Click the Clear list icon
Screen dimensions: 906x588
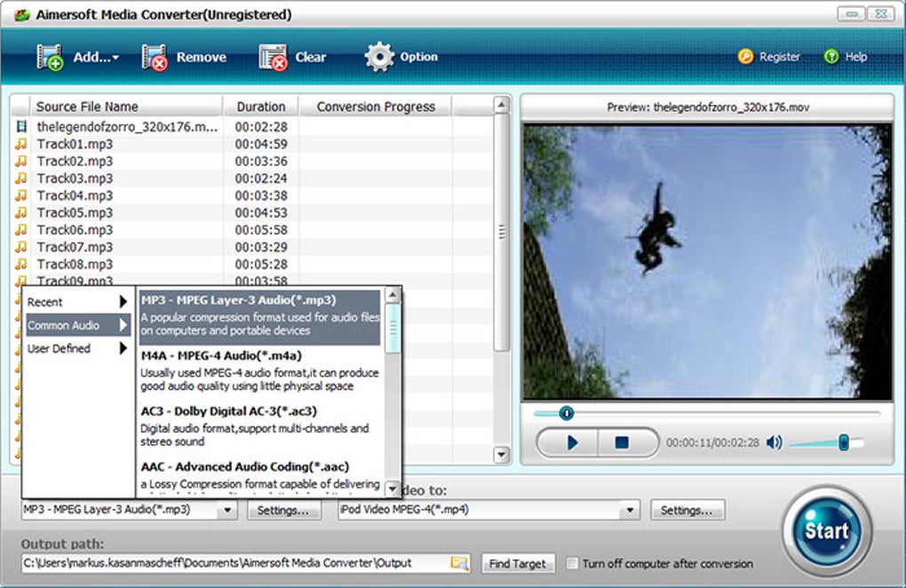point(273,57)
